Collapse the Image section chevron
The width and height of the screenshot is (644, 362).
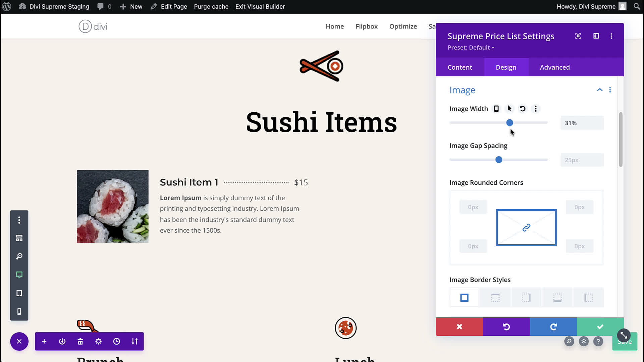click(599, 90)
